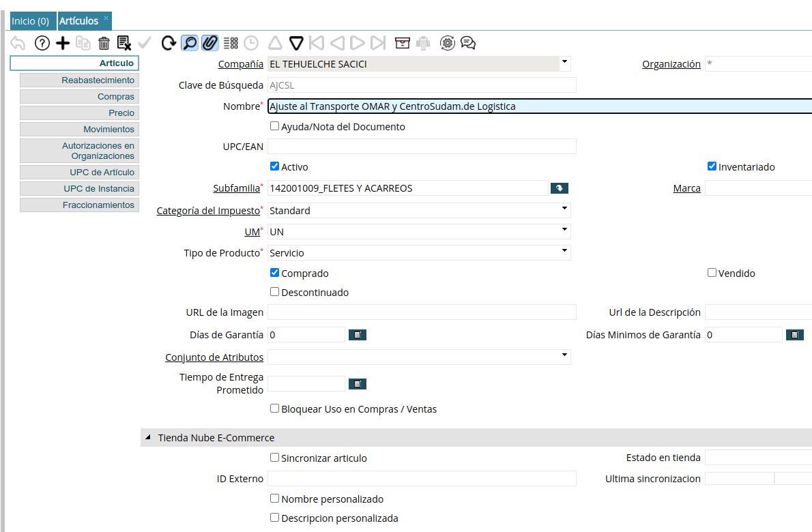Uncheck the Comprado checkbox
812x532 pixels.
[x=274, y=273]
